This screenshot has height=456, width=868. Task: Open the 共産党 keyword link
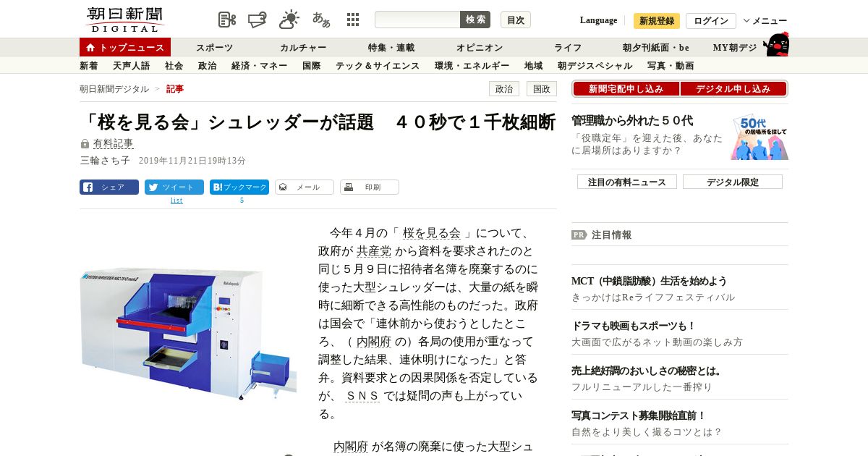point(374,251)
